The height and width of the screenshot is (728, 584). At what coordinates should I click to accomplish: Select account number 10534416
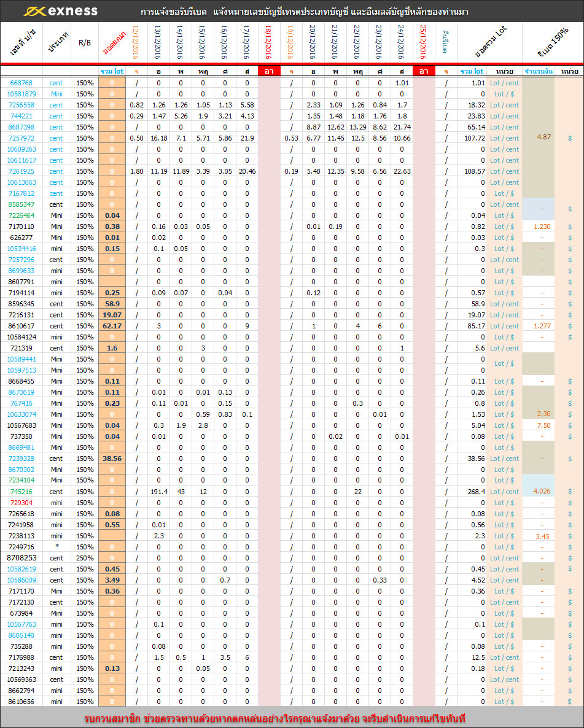(21, 249)
